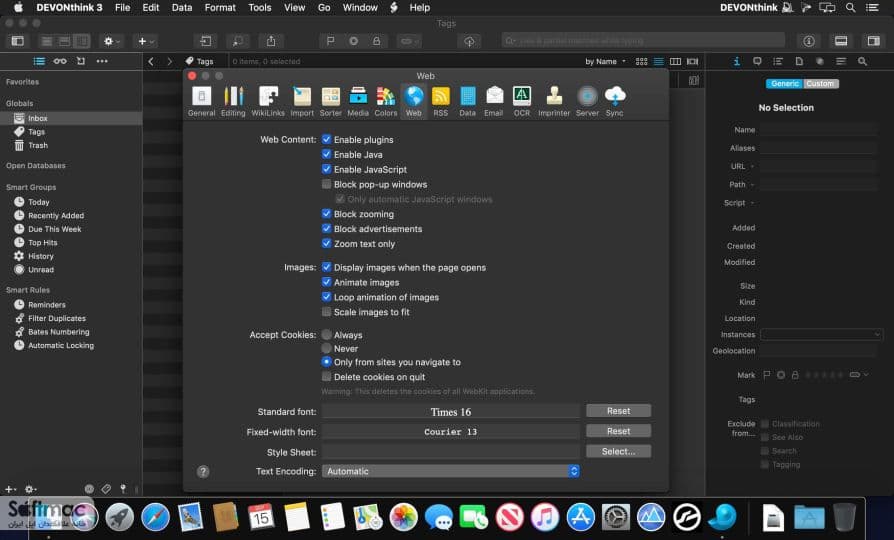The height and width of the screenshot is (540, 894).
Task: Select the Never cookies option
Action: click(x=326, y=348)
